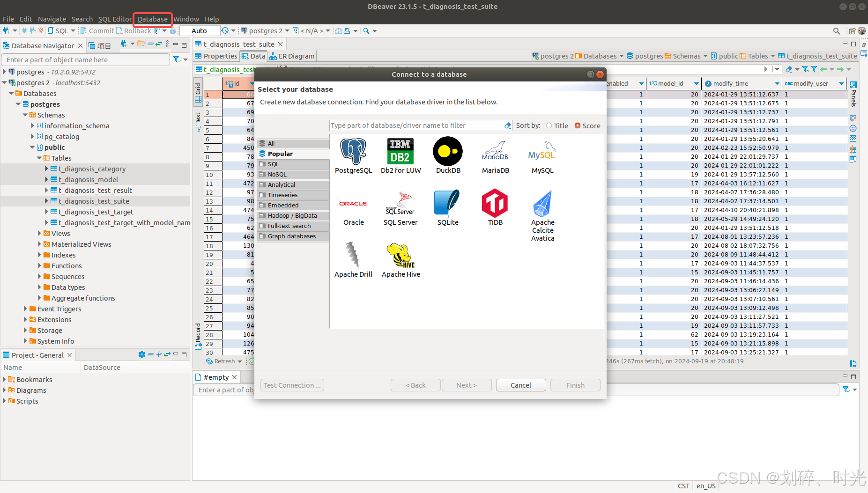Click the Hadoop / BigData category
Viewport: 868px width, 493px height.
pos(293,215)
